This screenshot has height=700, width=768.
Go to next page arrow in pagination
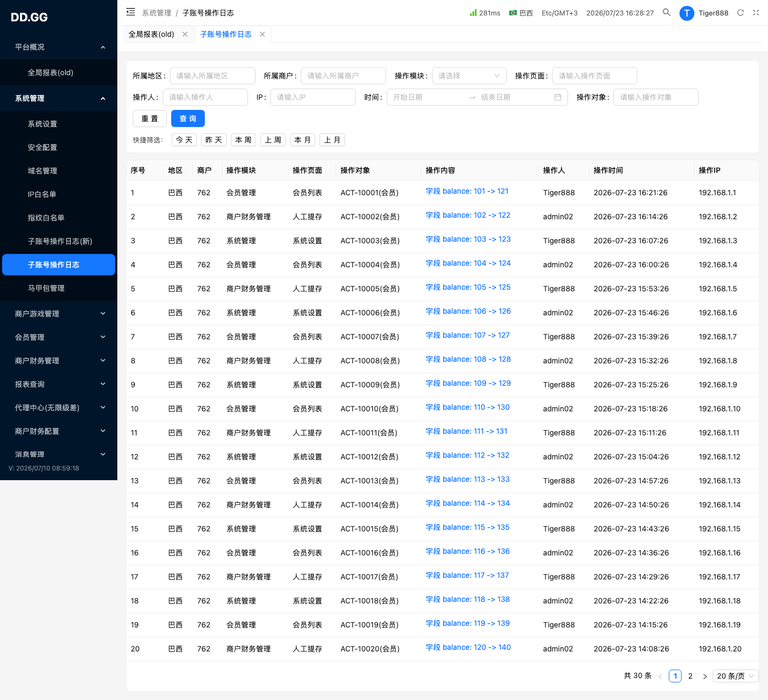(x=705, y=676)
